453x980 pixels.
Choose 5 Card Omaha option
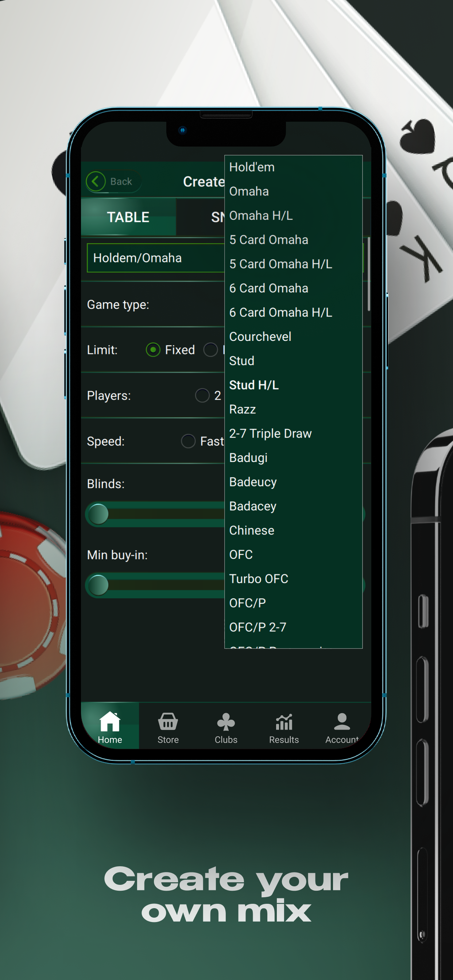(293, 240)
